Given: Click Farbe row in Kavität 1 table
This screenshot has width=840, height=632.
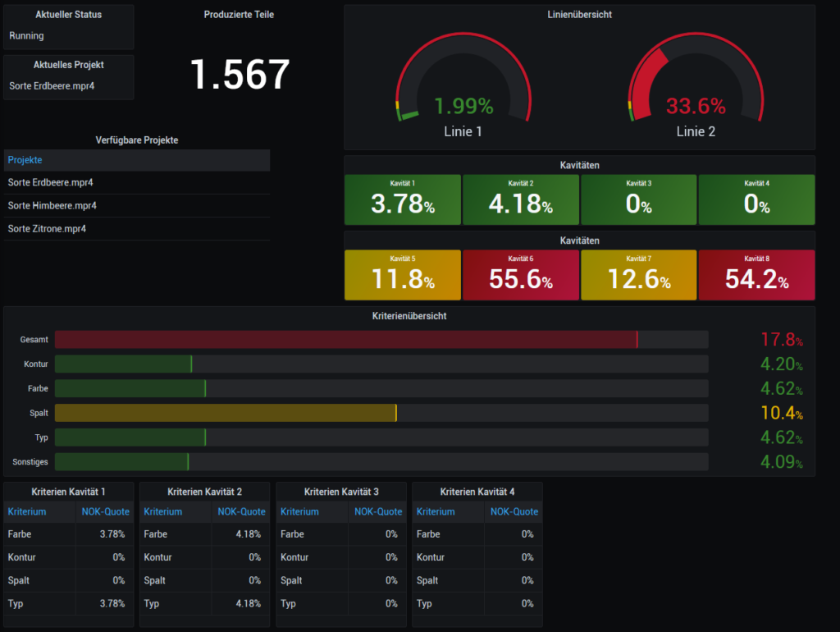Looking at the screenshot, I should (69, 534).
